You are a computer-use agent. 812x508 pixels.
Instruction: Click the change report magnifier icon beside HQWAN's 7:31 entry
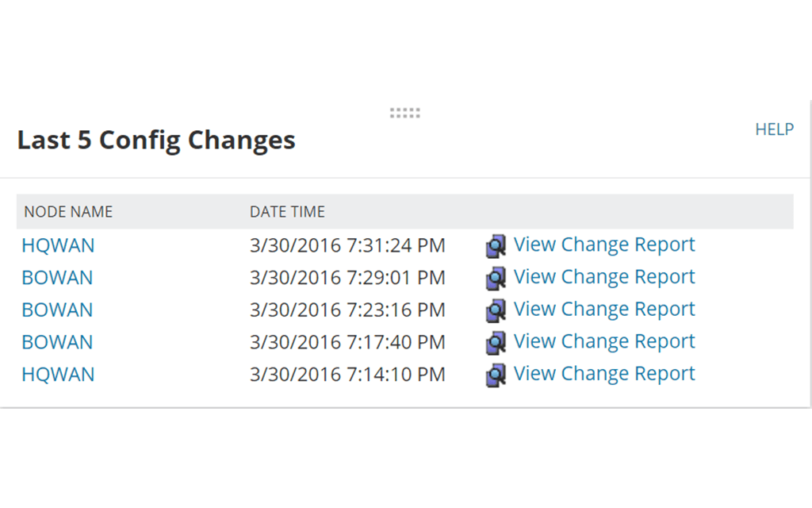pos(495,246)
